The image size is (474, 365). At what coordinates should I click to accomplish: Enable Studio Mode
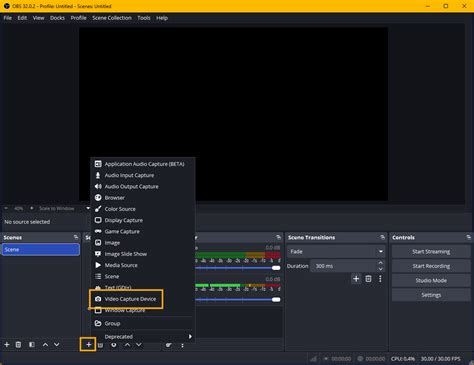pyautogui.click(x=431, y=280)
